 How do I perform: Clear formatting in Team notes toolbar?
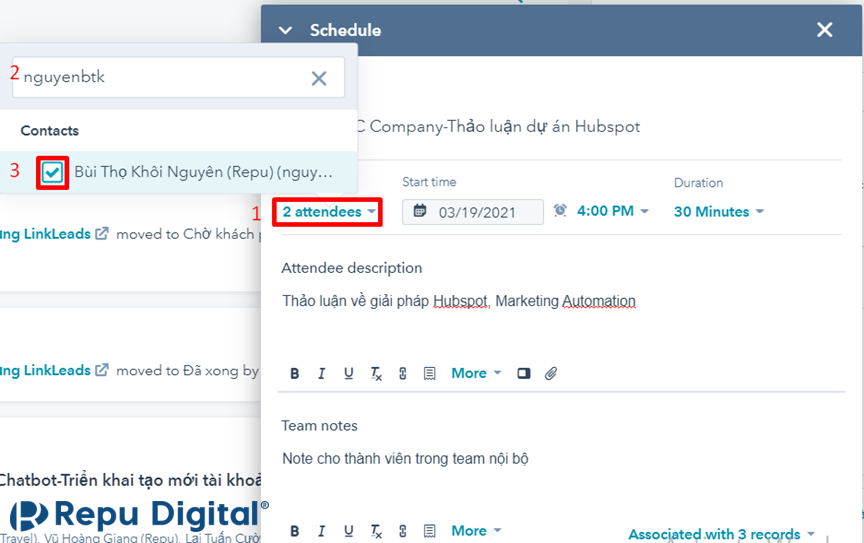point(376,531)
